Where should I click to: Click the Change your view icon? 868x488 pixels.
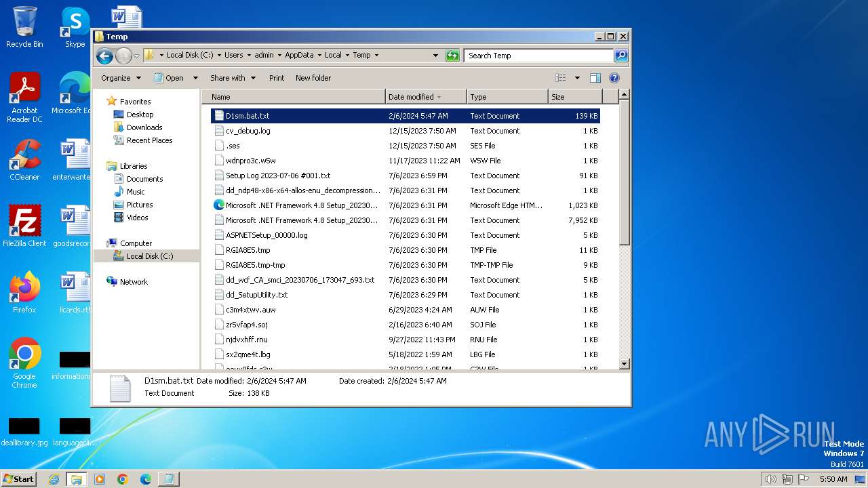561,78
